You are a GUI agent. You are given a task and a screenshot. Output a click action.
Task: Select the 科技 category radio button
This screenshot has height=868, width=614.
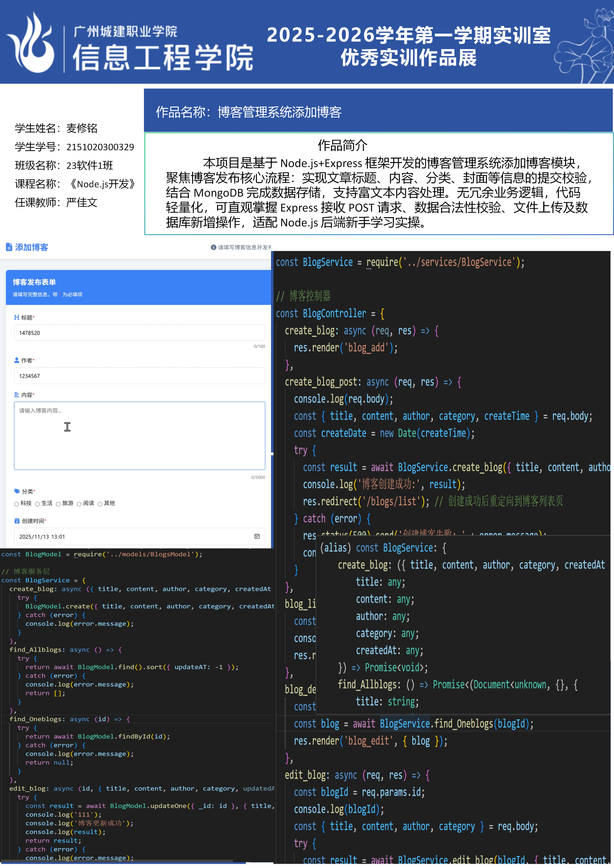click(16, 504)
